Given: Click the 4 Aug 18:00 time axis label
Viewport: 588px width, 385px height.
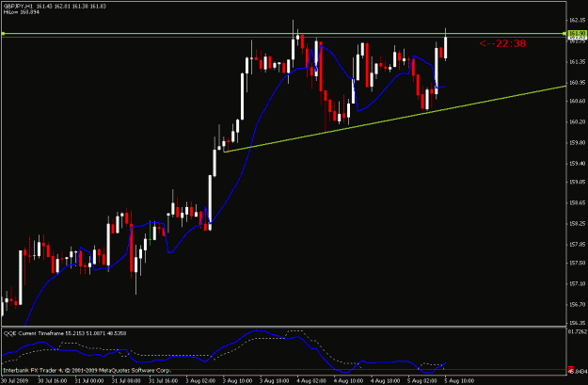Looking at the screenshot, I should [386, 381].
